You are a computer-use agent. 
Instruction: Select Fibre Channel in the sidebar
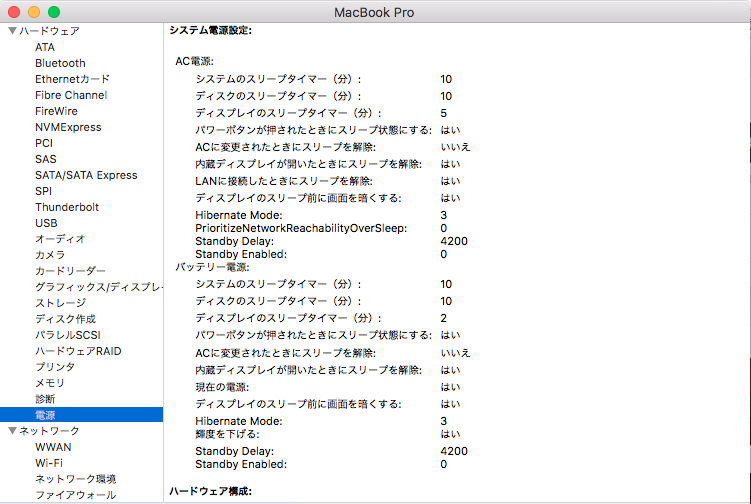(71, 95)
